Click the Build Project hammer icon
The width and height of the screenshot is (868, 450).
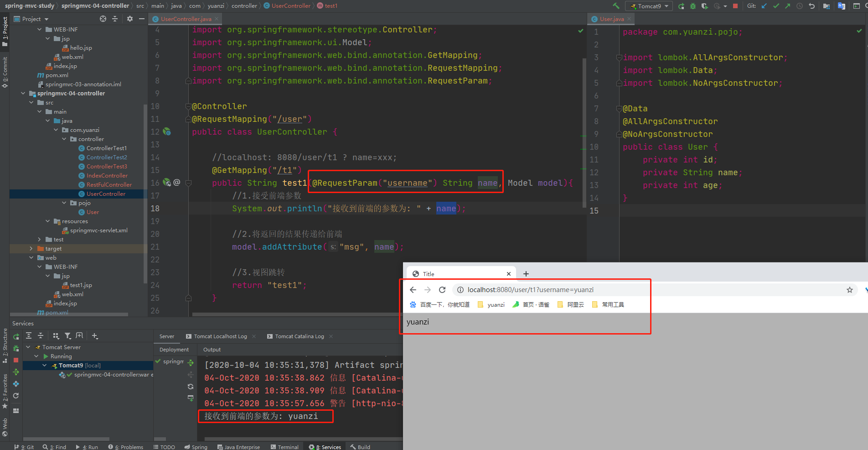tap(616, 6)
